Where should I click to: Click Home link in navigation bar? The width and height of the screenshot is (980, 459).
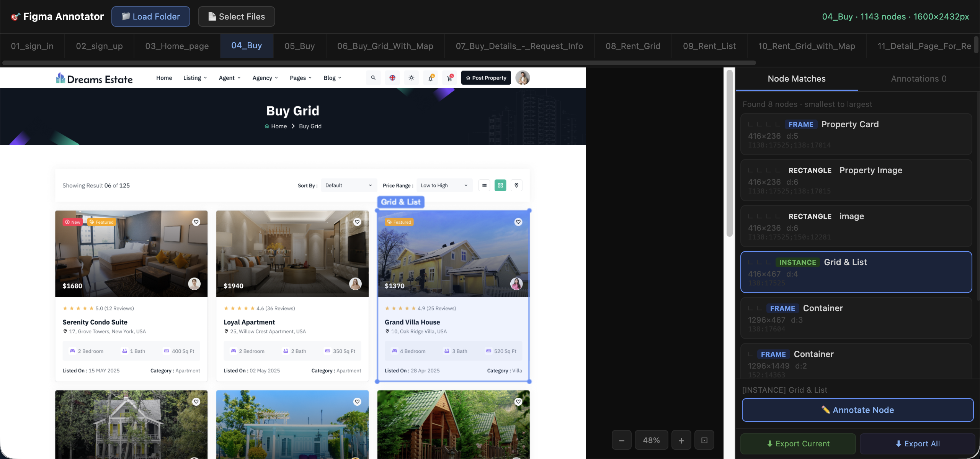(164, 78)
